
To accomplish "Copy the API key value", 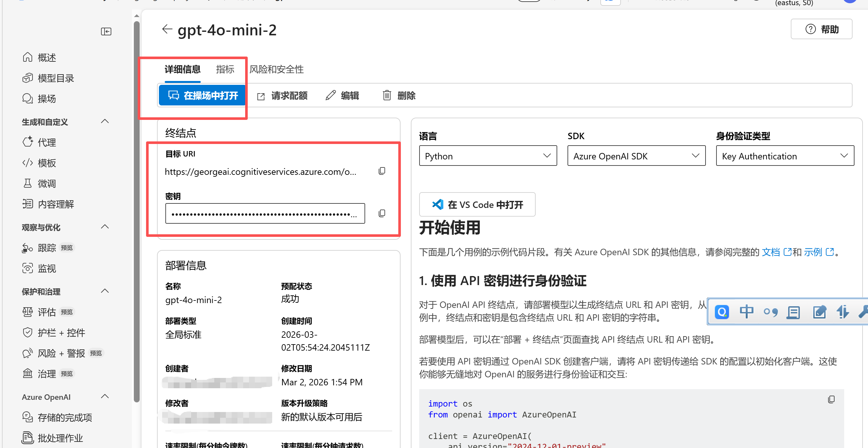I will click(382, 213).
